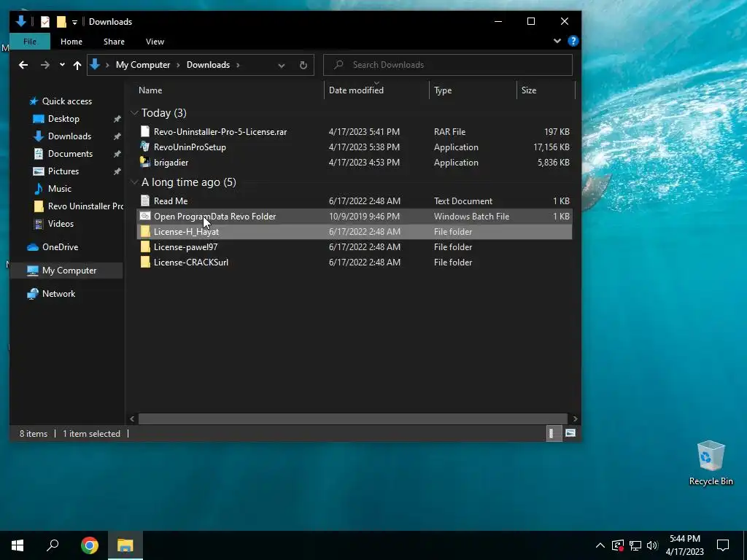This screenshot has width=747, height=560.
Task: Click the taskbar clock showing 5:44 PM
Action: (685, 545)
